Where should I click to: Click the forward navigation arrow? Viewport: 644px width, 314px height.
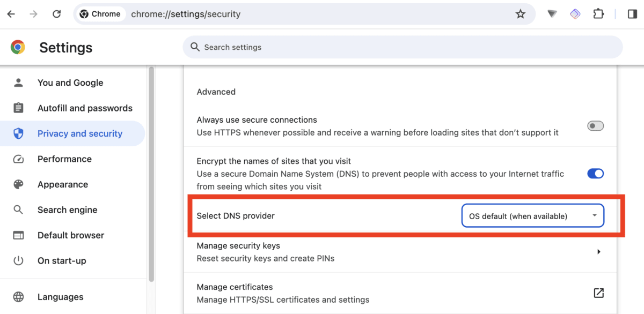(x=34, y=14)
